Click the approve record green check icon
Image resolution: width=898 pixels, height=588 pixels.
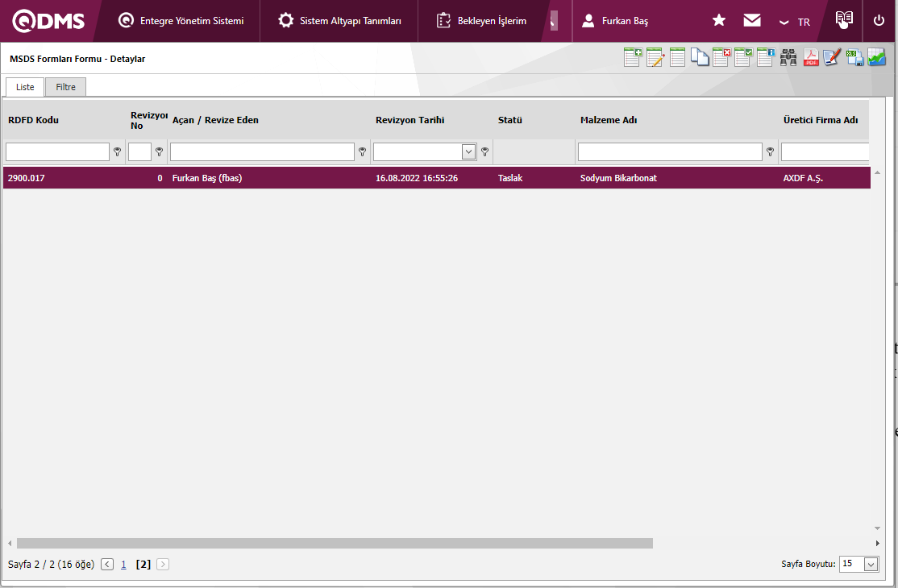743,57
